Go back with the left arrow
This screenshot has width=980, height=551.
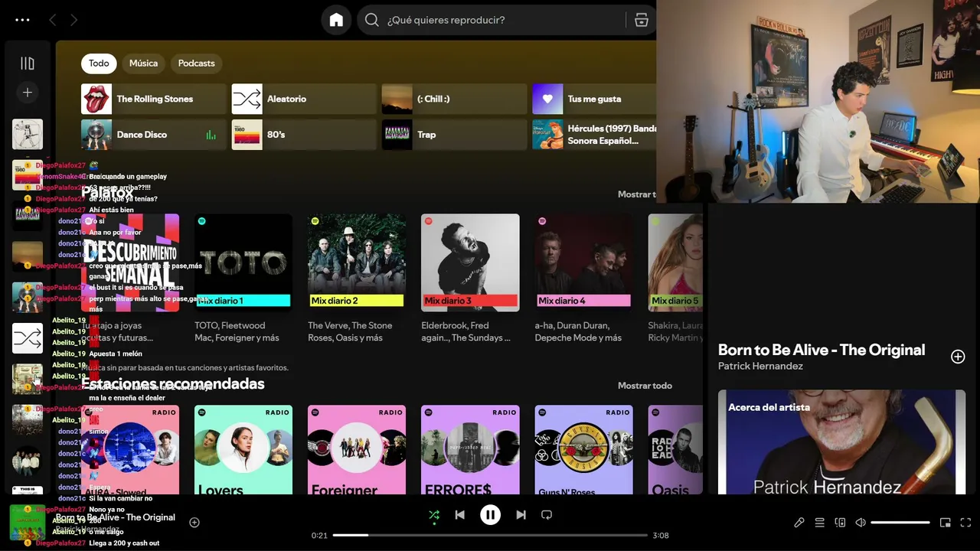pyautogui.click(x=53, y=20)
